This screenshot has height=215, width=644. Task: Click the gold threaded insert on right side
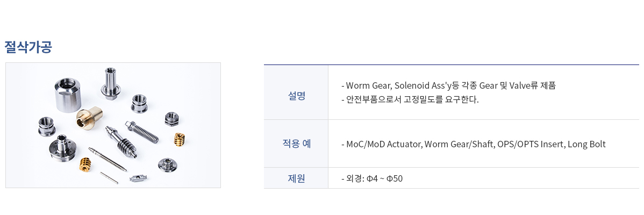[x=180, y=140]
